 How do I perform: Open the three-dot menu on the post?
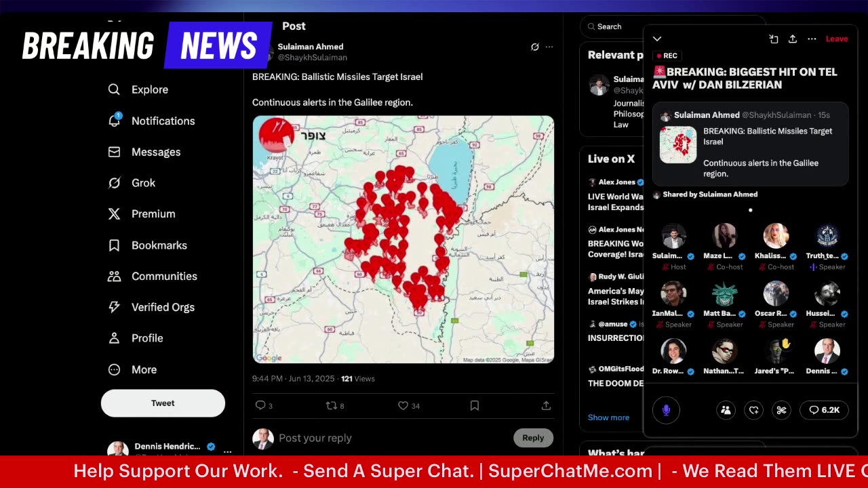[549, 47]
